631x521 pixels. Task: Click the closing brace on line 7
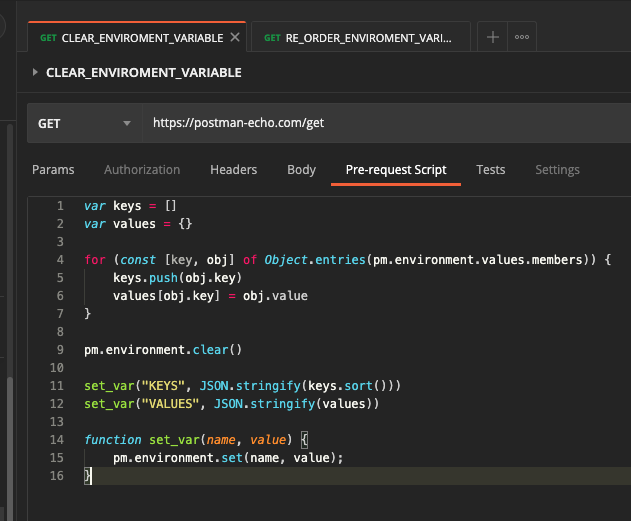coord(87,314)
